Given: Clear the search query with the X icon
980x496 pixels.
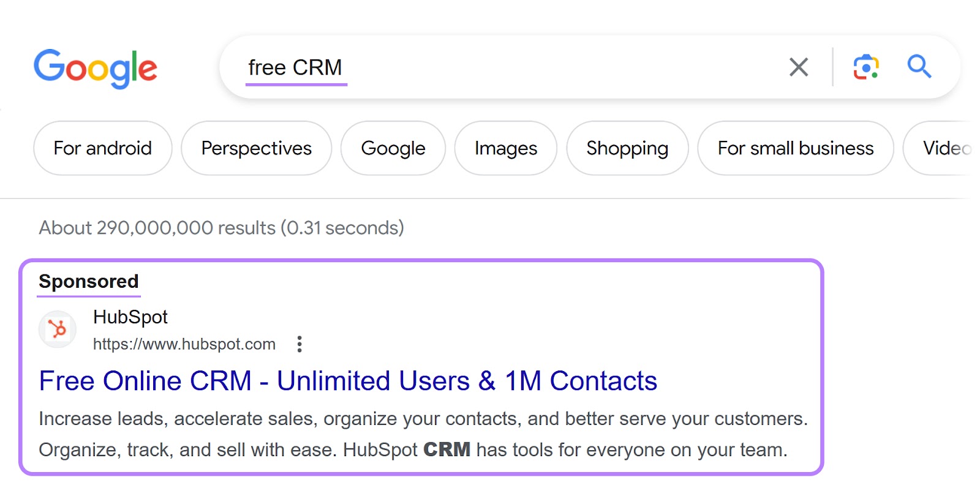Looking at the screenshot, I should click(x=798, y=67).
